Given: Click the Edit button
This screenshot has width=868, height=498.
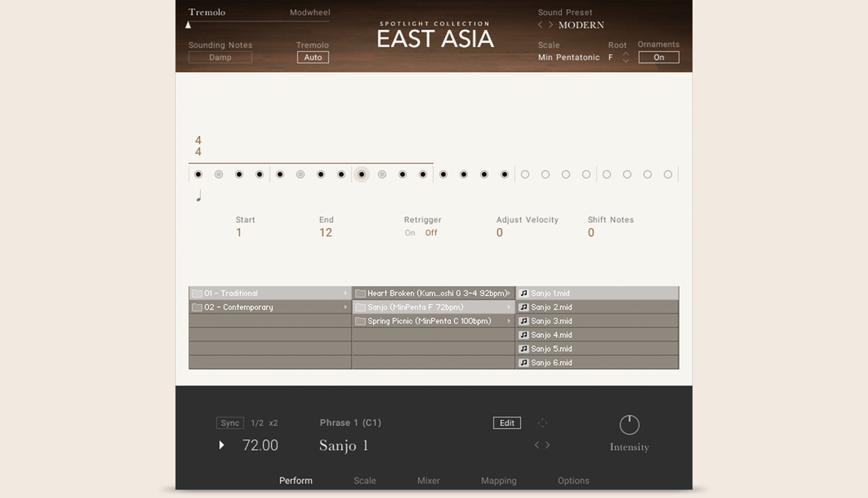Looking at the screenshot, I should click(507, 423).
